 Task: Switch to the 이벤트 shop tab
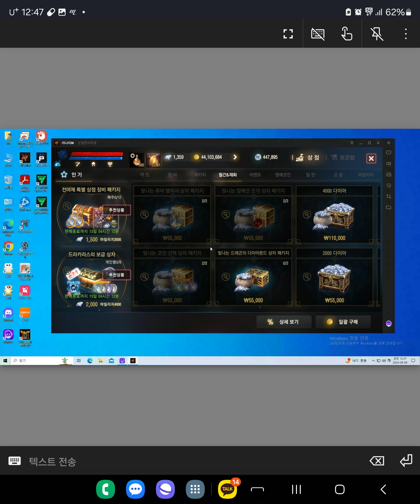255,175
